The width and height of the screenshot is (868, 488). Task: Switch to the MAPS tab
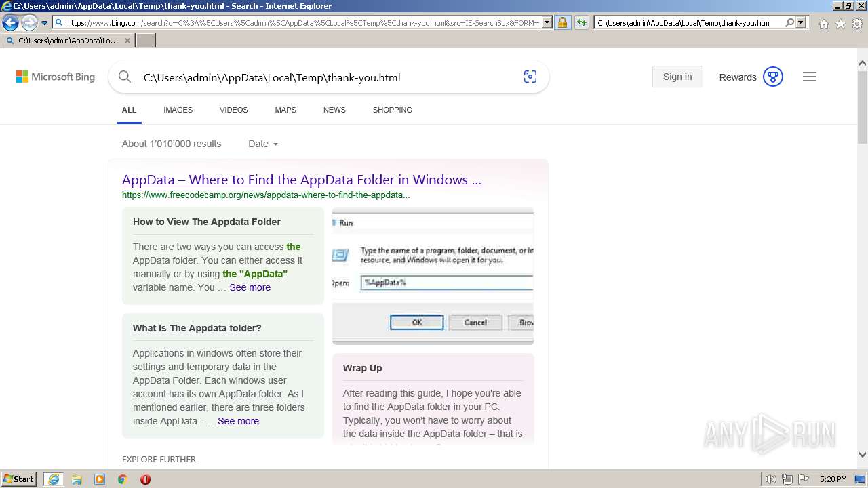tap(285, 110)
